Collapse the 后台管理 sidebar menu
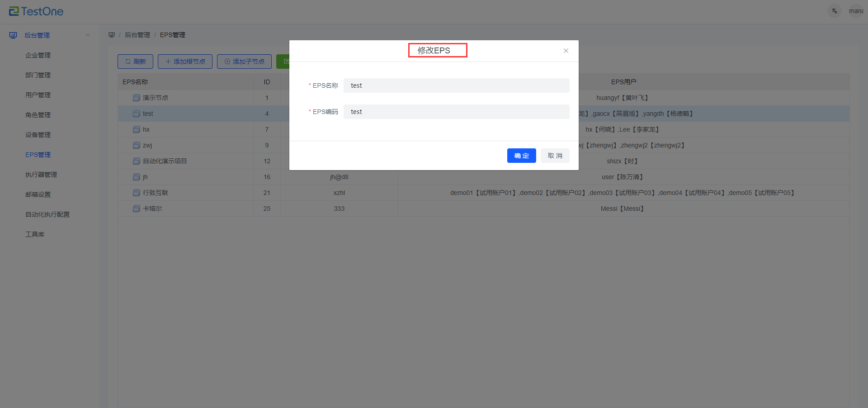The height and width of the screenshot is (408, 868). tap(88, 35)
